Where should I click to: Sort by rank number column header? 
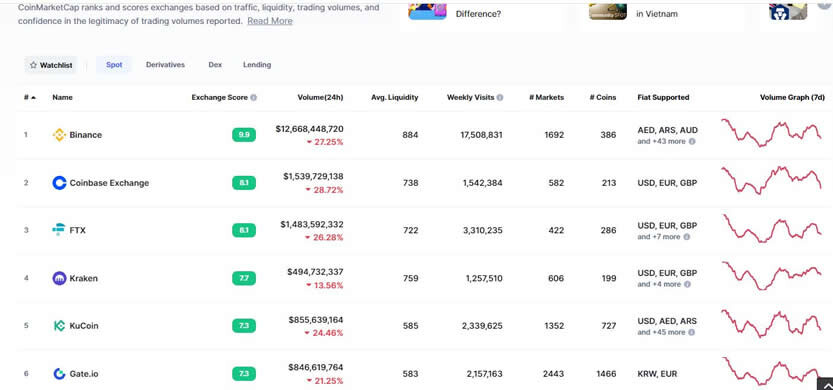point(30,98)
